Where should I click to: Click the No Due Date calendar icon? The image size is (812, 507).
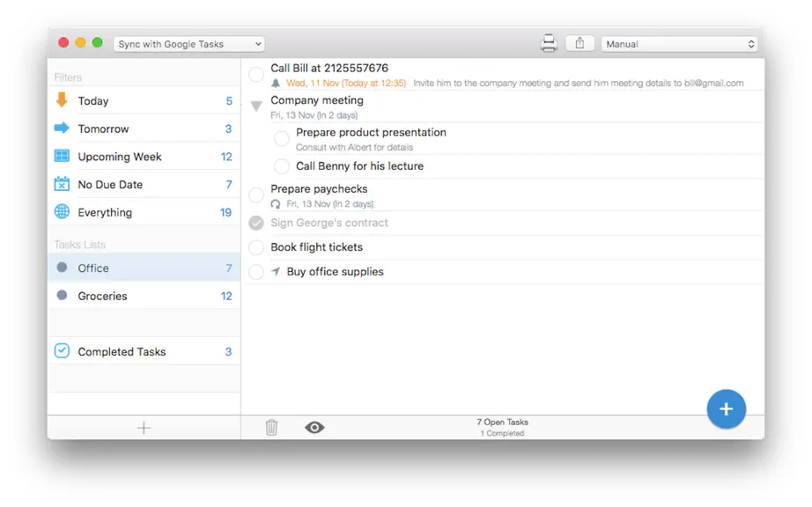coord(62,184)
